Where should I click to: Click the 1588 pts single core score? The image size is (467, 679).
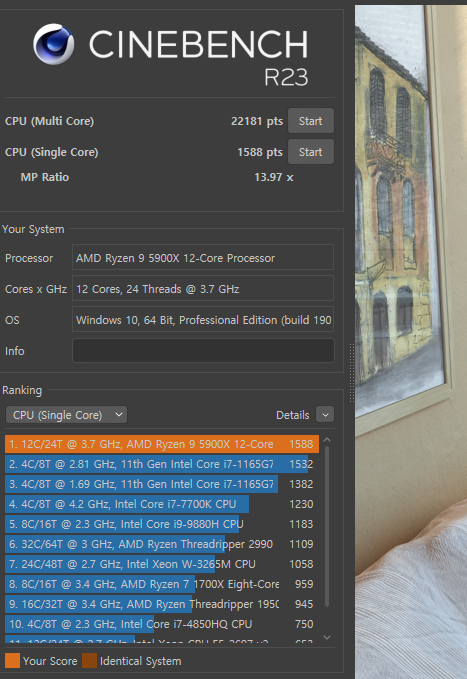coord(259,152)
